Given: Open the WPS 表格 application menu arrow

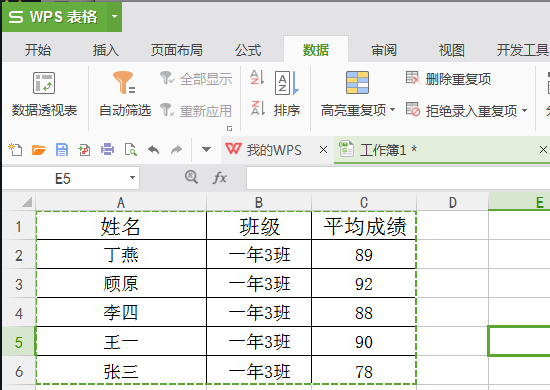Looking at the screenshot, I should point(114,16).
